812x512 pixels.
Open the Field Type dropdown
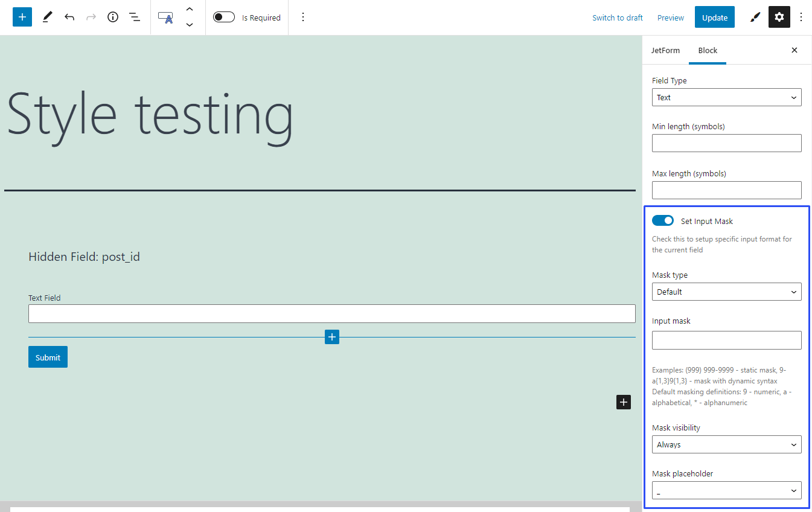726,97
